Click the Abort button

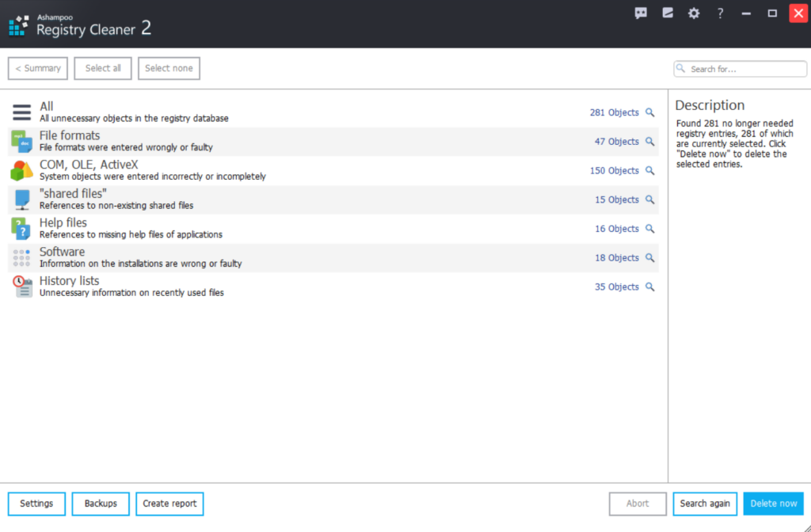638,503
